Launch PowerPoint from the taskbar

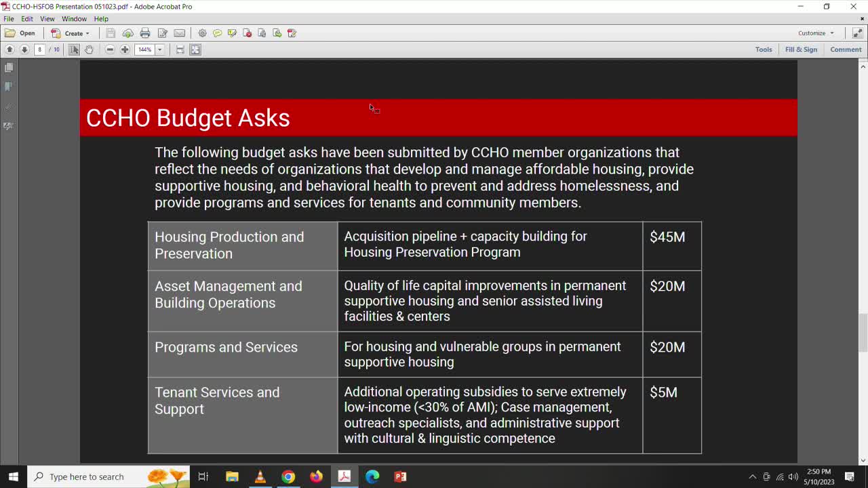400,476
